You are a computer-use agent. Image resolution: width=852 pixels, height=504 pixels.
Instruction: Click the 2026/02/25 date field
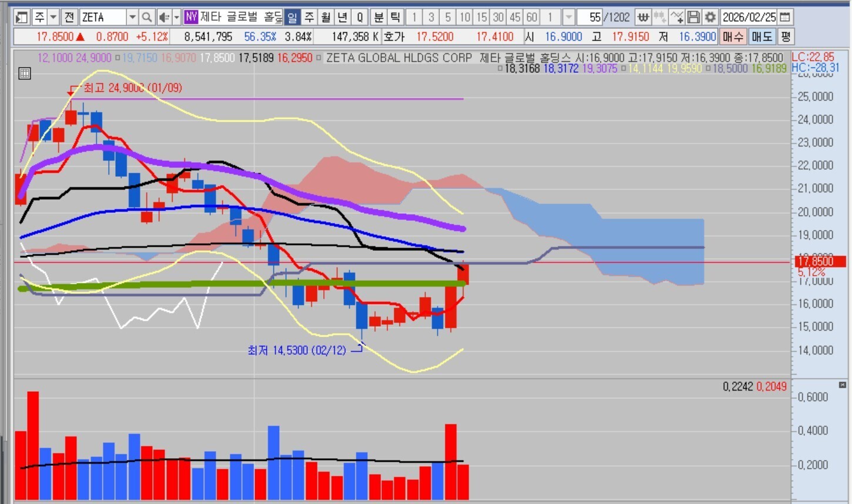tap(749, 17)
